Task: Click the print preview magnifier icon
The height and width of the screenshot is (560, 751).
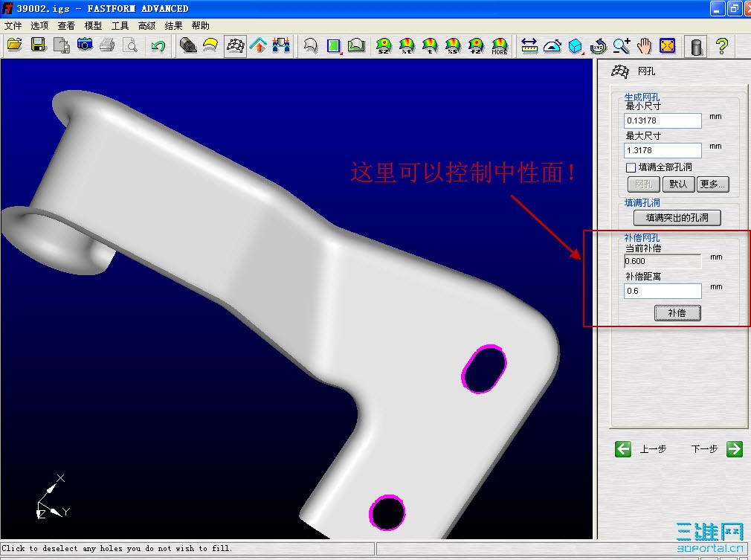Action: [x=130, y=45]
